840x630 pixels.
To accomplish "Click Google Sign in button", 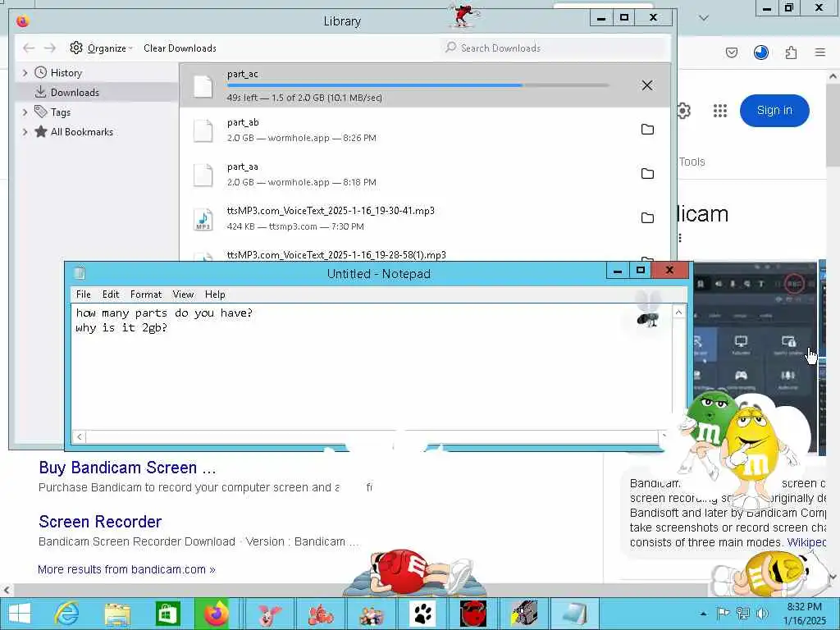I will click(x=774, y=111).
